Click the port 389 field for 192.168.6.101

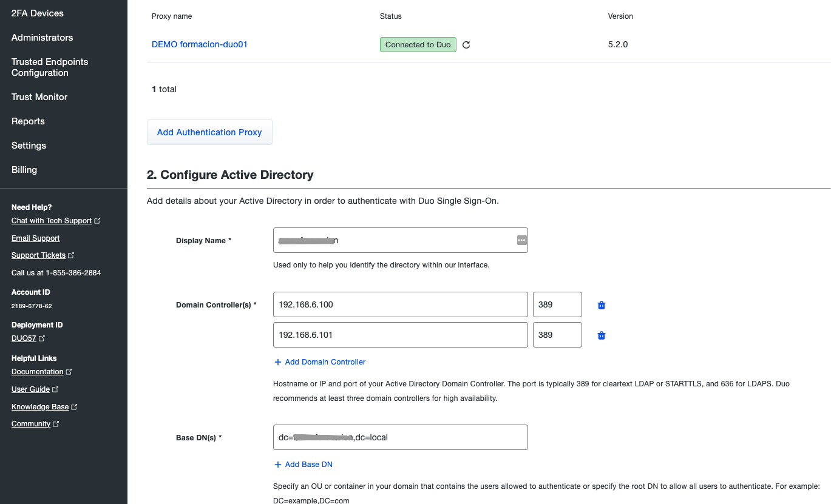tap(557, 335)
